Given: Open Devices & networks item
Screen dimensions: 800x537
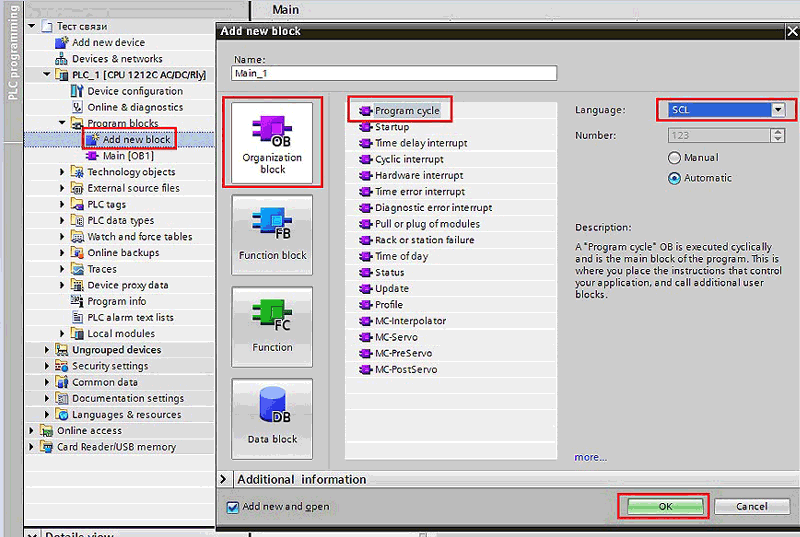Looking at the screenshot, I should (x=116, y=59).
